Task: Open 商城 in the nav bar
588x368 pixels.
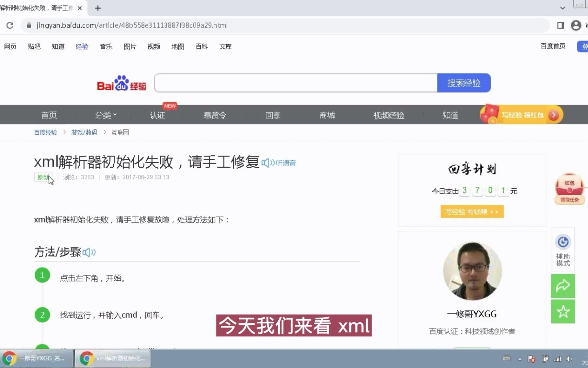Action: tap(327, 115)
